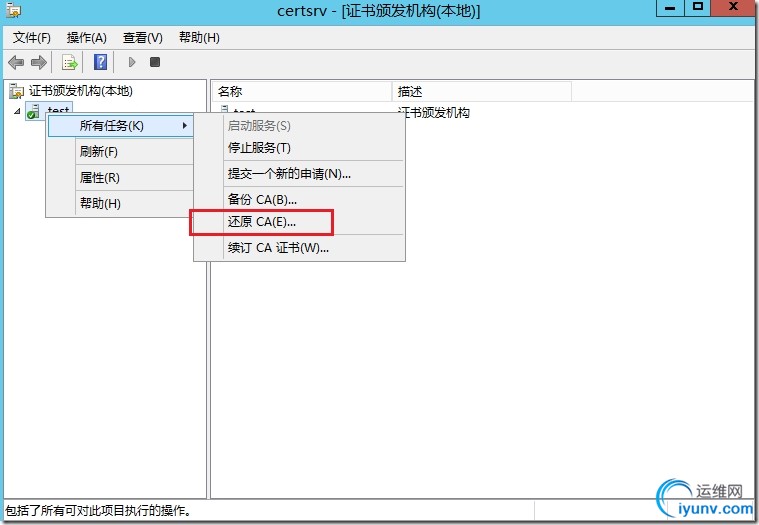
Task: Maximize the certsrv window
Action: click(x=698, y=8)
